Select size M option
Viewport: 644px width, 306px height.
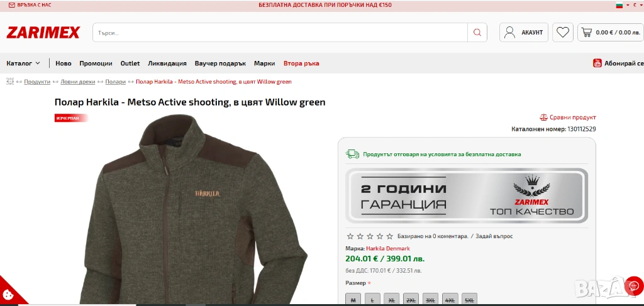[353, 300]
